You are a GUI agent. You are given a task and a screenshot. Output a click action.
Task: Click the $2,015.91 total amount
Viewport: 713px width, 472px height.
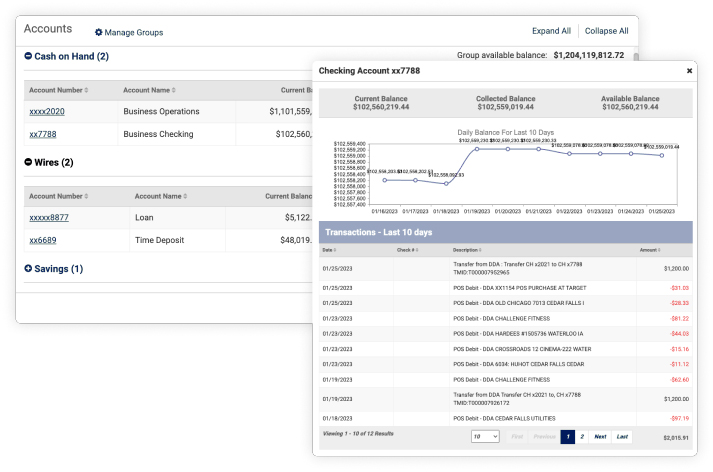tap(676, 437)
